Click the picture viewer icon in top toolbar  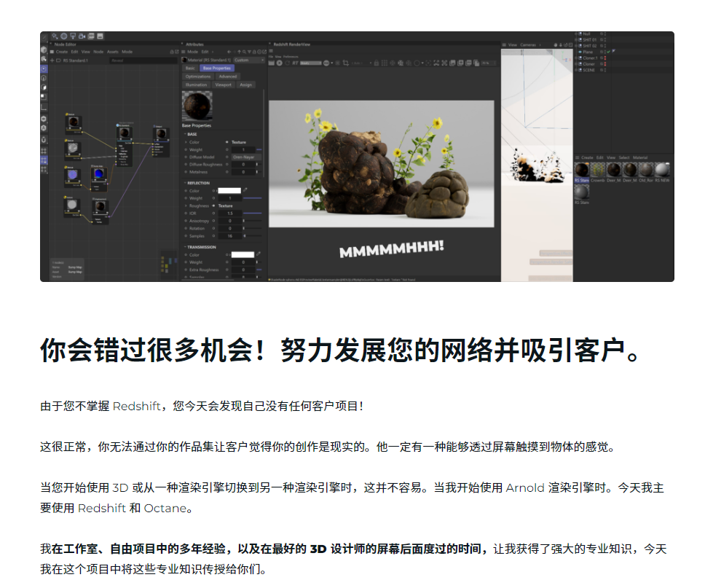[100, 36]
